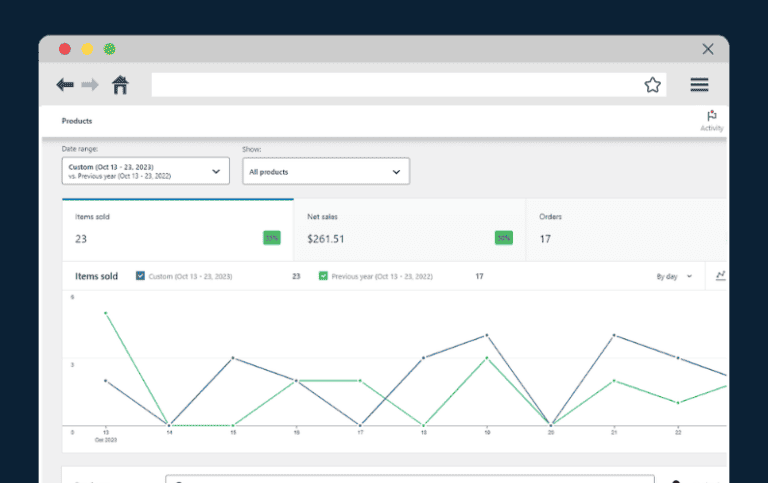Click the Net sales percentage badge
The image size is (768, 483).
504,238
